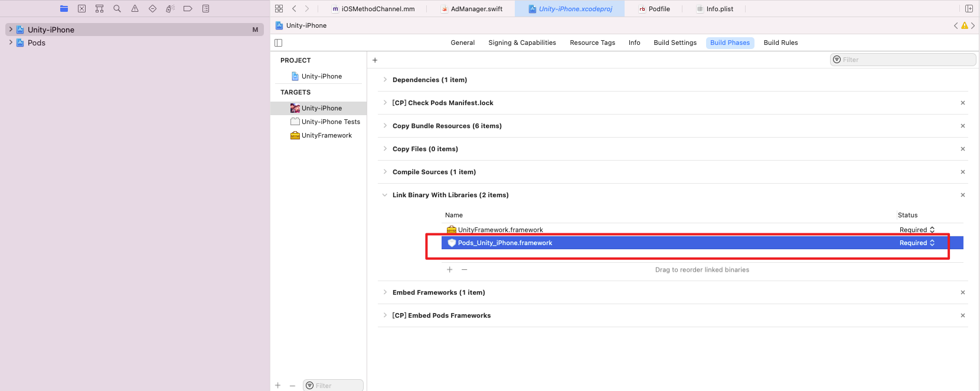The image size is (980, 391).
Task: Select the Pods_Unity_iPhone.framework library row
Action: click(703, 243)
